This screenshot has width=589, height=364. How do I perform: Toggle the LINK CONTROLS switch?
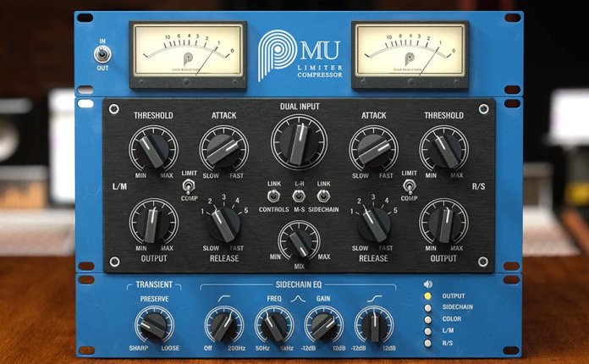(273, 196)
